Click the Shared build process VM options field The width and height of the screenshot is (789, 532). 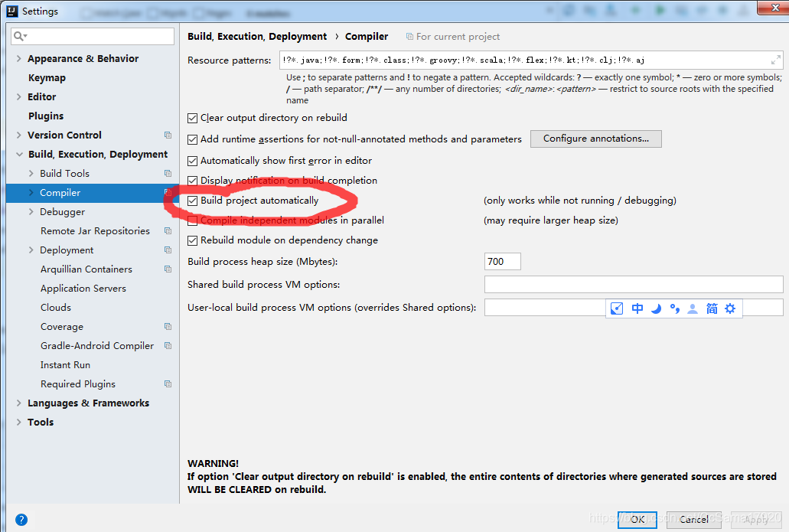pos(634,284)
